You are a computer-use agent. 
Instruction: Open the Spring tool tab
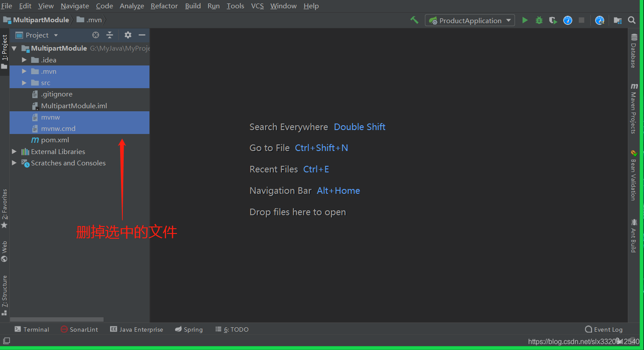(x=189, y=329)
